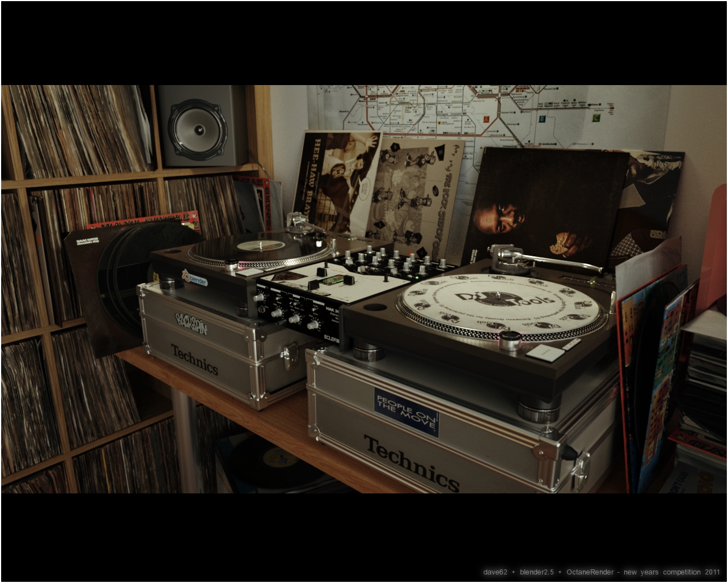The width and height of the screenshot is (728, 583).
Task: Click the Blender logo sticker on the left turntable
Action: click(x=194, y=278)
